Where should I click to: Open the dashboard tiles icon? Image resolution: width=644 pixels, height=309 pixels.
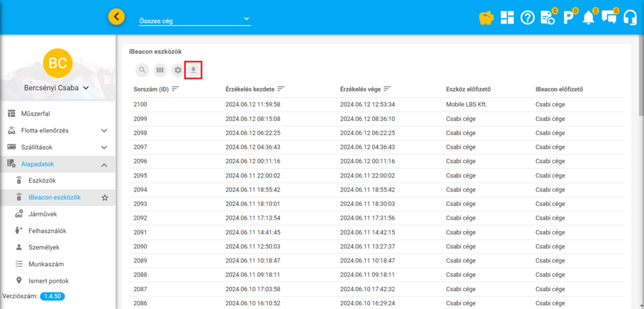click(507, 18)
